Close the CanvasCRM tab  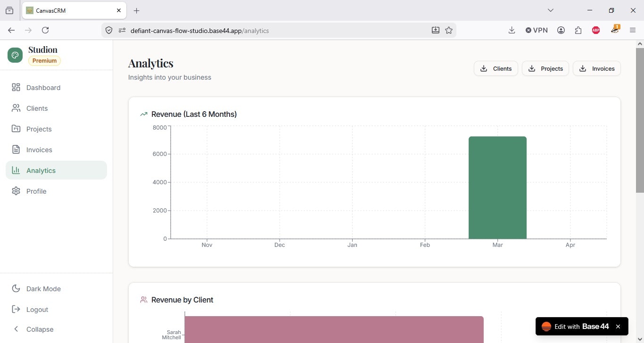tap(119, 10)
